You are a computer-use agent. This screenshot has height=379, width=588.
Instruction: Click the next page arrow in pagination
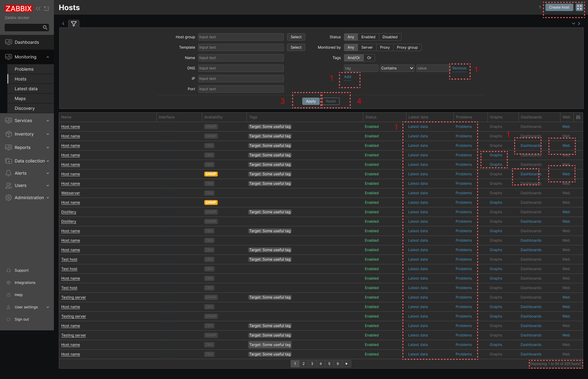pyautogui.click(x=346, y=364)
